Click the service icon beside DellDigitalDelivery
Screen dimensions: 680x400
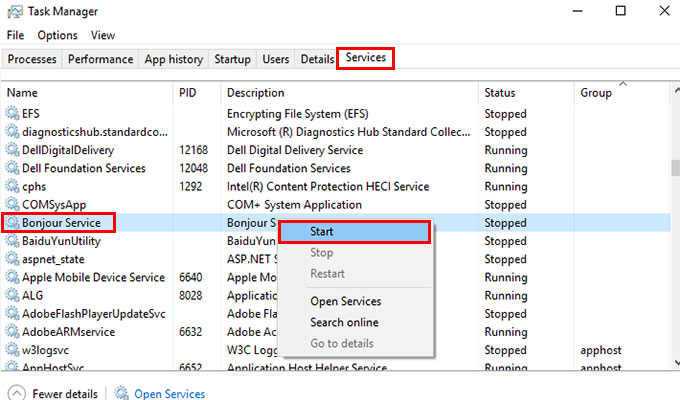pos(13,150)
